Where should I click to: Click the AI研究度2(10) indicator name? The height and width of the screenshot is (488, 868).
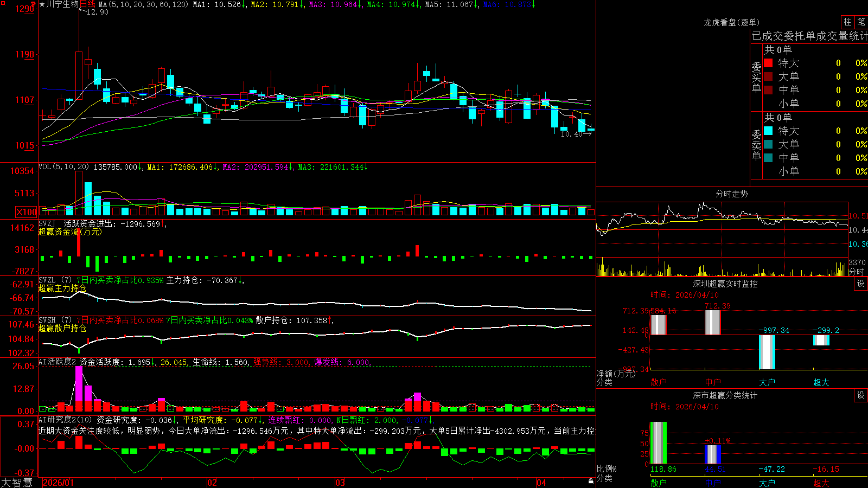65,420
